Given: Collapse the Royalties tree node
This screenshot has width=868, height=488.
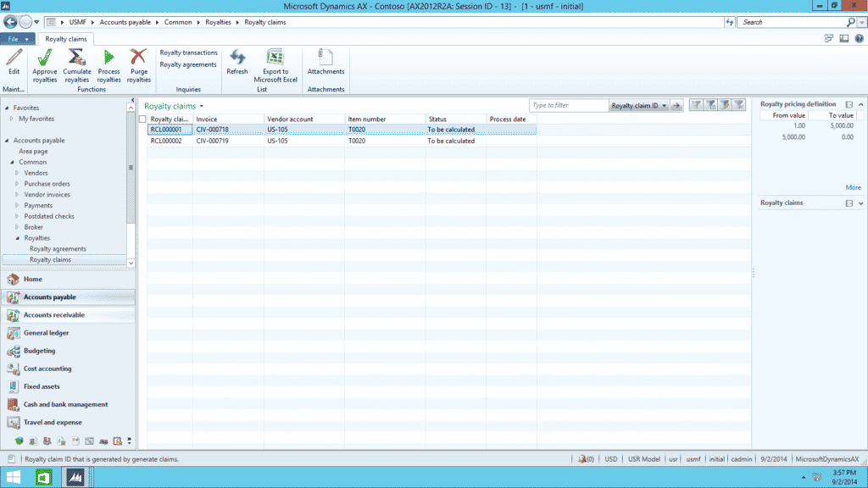Looking at the screenshot, I should click(x=18, y=238).
